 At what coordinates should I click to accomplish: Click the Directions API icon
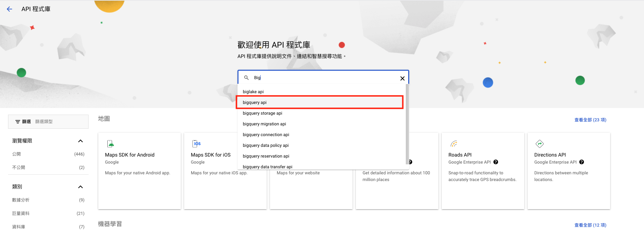[x=540, y=144]
